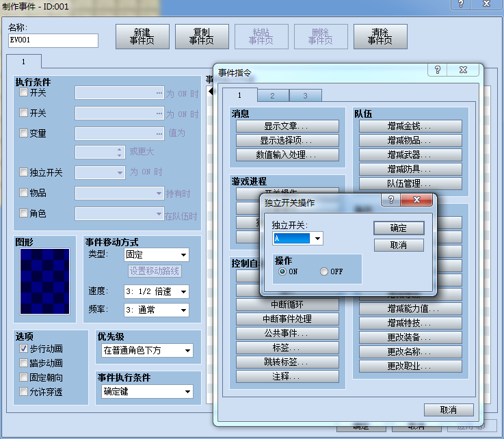The height and width of the screenshot is (439, 504).
Task: Click 标签... command button
Action: click(287, 347)
